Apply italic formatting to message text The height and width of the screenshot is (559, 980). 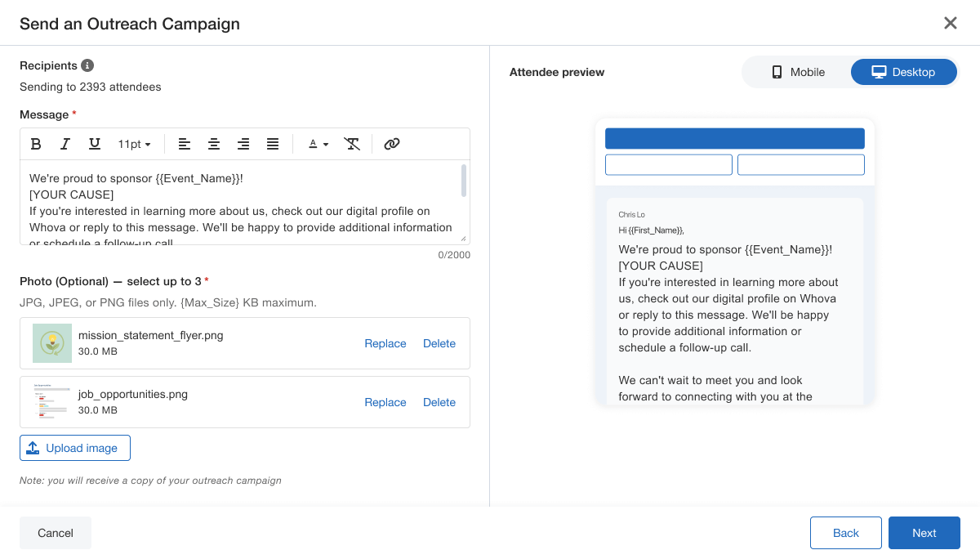pyautogui.click(x=65, y=144)
